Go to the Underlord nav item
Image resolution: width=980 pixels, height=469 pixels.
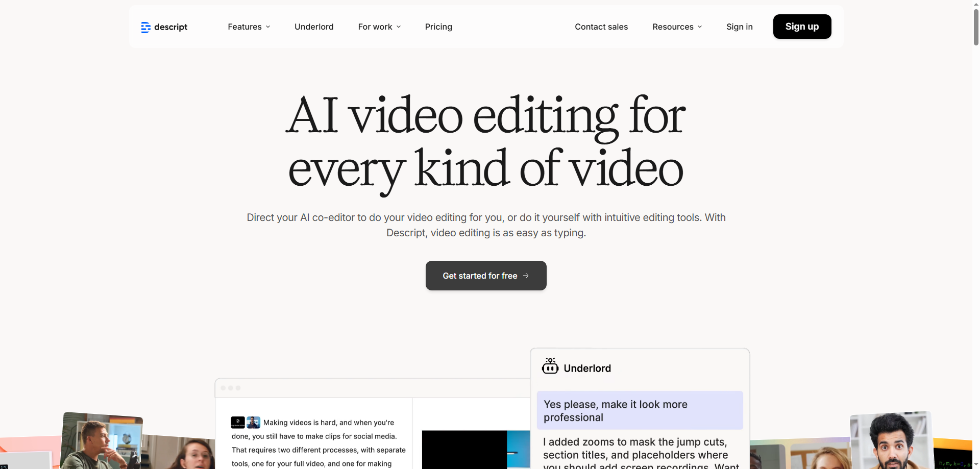coord(314,27)
